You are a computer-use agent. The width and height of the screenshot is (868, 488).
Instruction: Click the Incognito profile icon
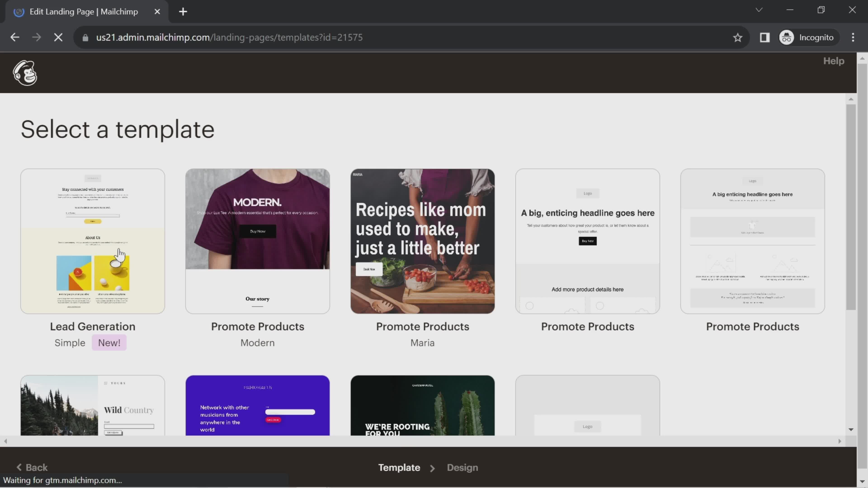tap(786, 37)
